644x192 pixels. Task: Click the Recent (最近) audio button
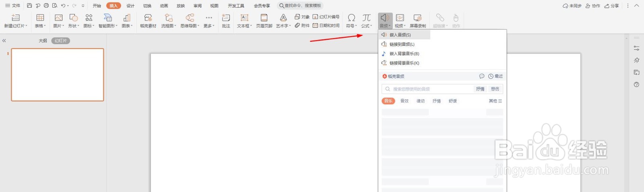(496, 76)
